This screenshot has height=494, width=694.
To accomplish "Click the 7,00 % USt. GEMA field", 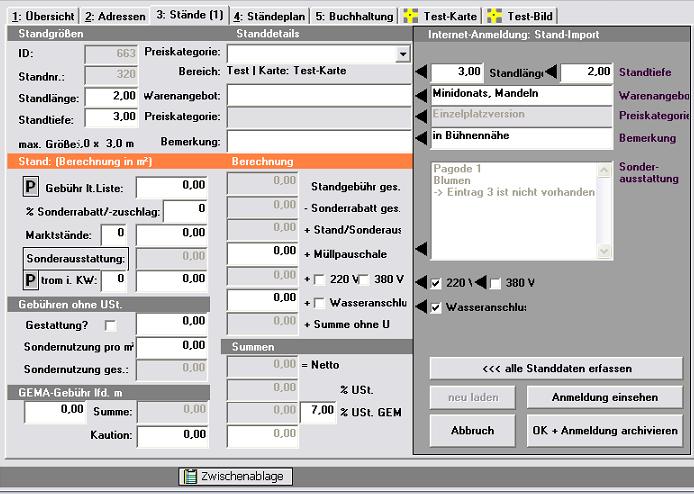I will pos(318,413).
